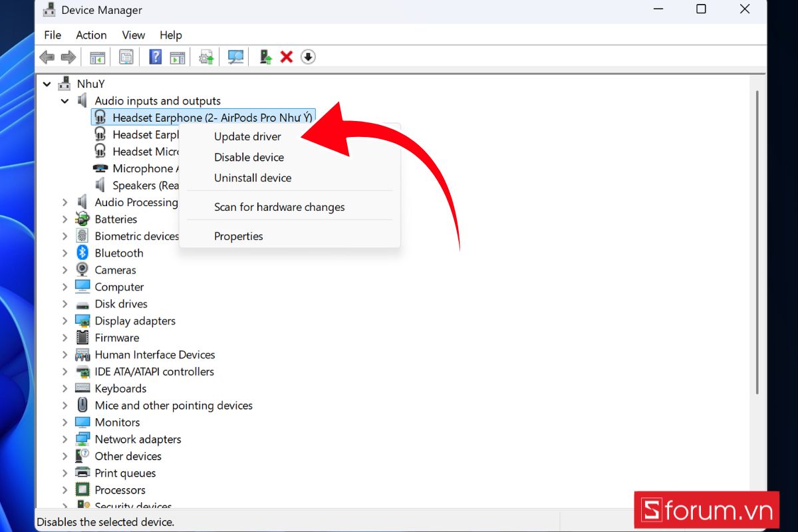Select the Other devices label
Screen dimensions: 798x532
tap(128, 456)
